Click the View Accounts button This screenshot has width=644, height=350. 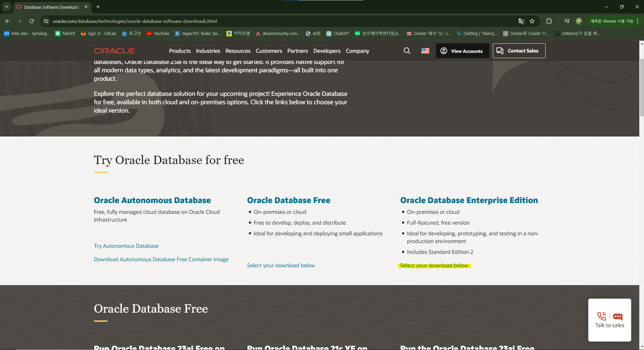click(463, 51)
